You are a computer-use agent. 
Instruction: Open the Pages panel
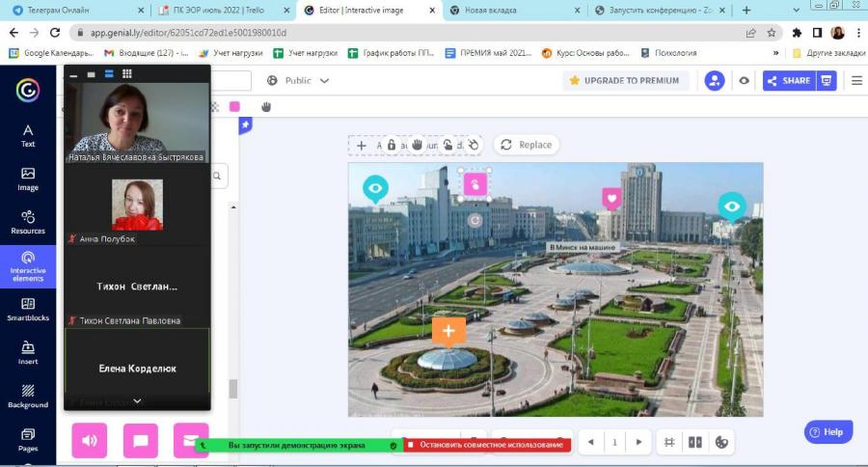28,440
